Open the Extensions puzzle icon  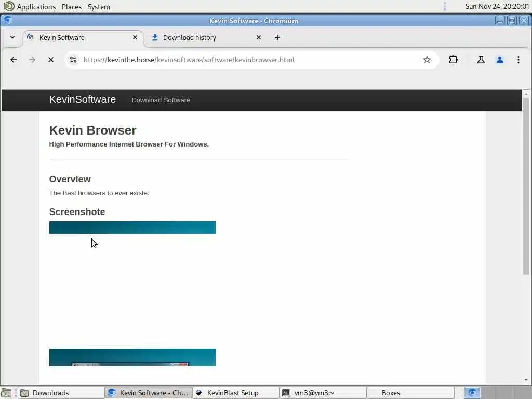453,60
